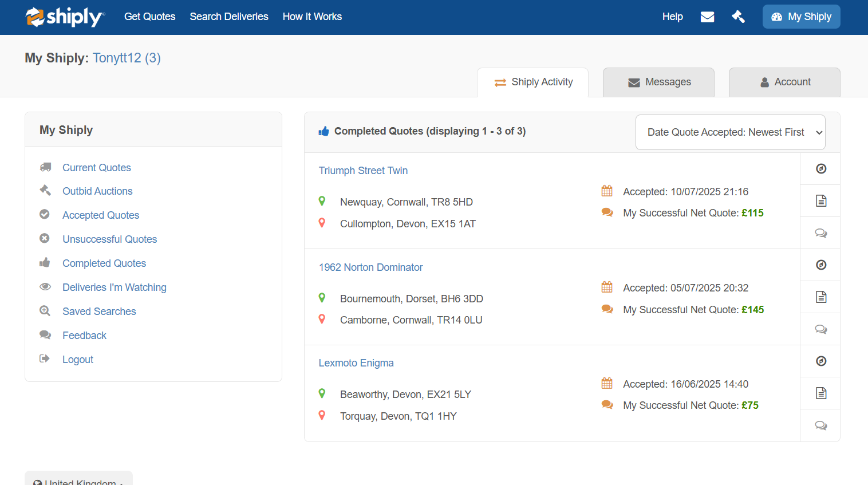Open the Unsuccessful Quotes sidebar link
Viewport: 868px width, 485px height.
click(x=109, y=239)
